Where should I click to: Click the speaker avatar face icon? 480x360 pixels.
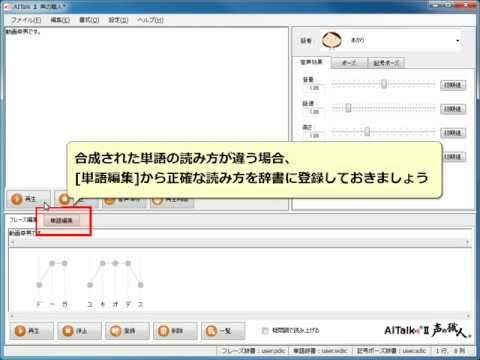[x=332, y=40]
